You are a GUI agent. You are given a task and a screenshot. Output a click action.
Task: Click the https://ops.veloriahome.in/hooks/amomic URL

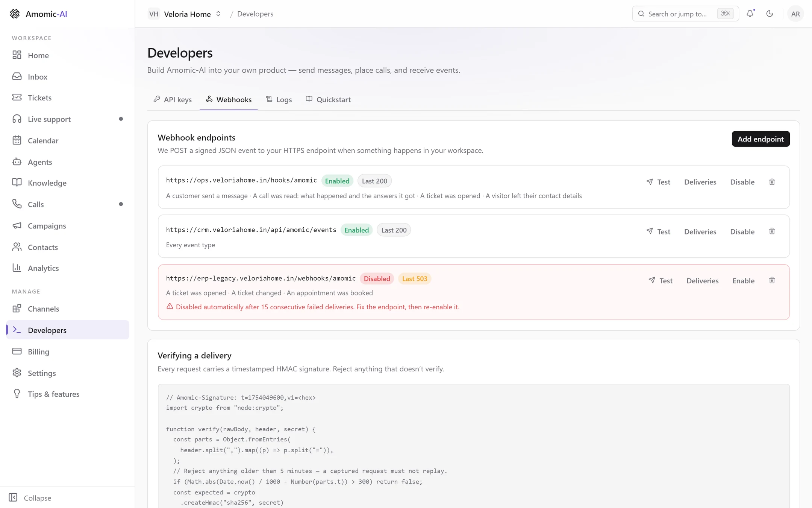(x=241, y=180)
